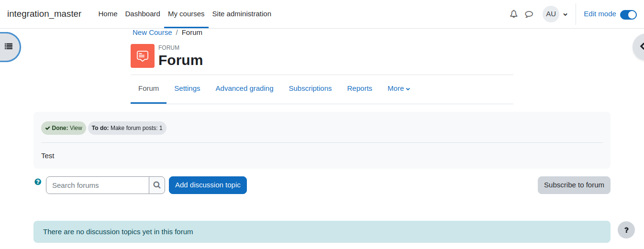
Task: Switch to the Advanced grading tab
Action: pyautogui.click(x=244, y=88)
